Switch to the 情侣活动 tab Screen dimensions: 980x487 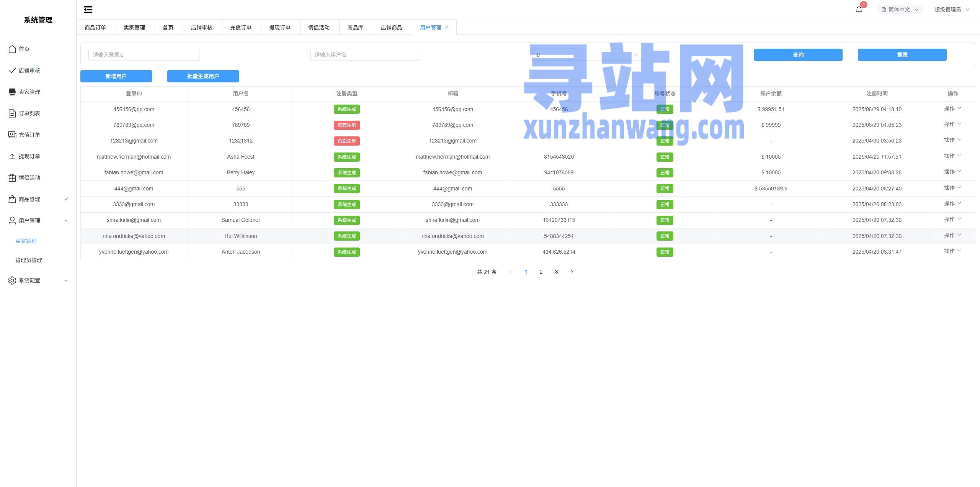coord(319,27)
